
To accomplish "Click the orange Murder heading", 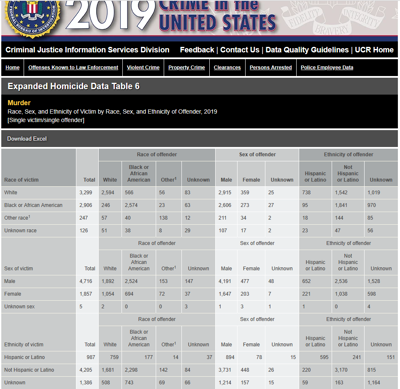I will (x=19, y=103).
